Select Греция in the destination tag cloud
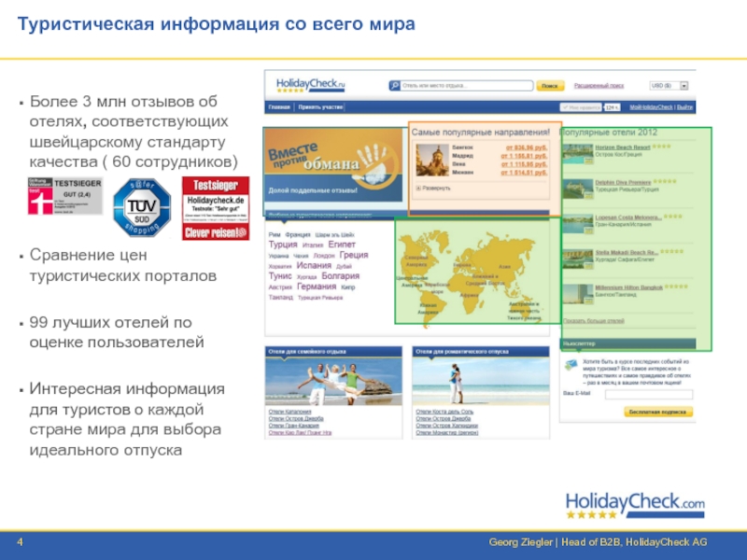This screenshot has height=560, width=747. coord(354,255)
